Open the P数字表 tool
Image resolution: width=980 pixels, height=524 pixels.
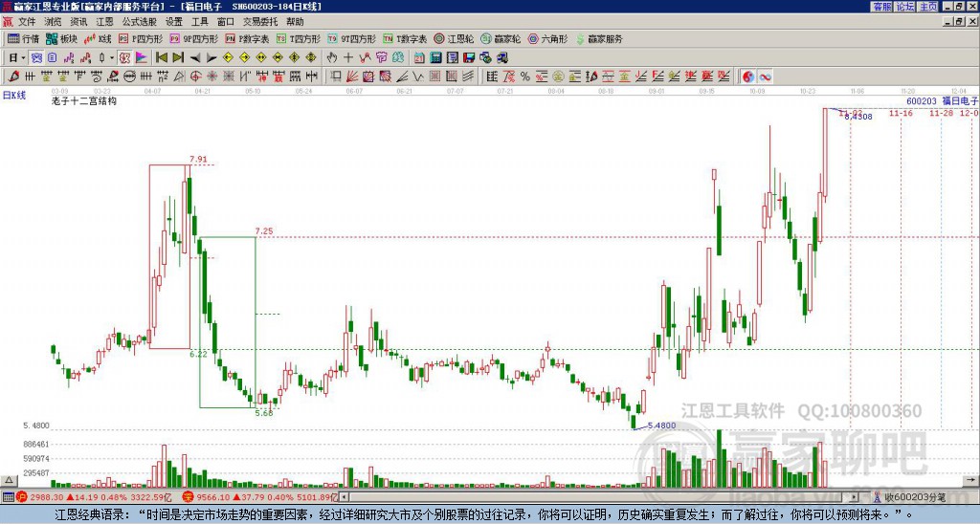(x=248, y=38)
